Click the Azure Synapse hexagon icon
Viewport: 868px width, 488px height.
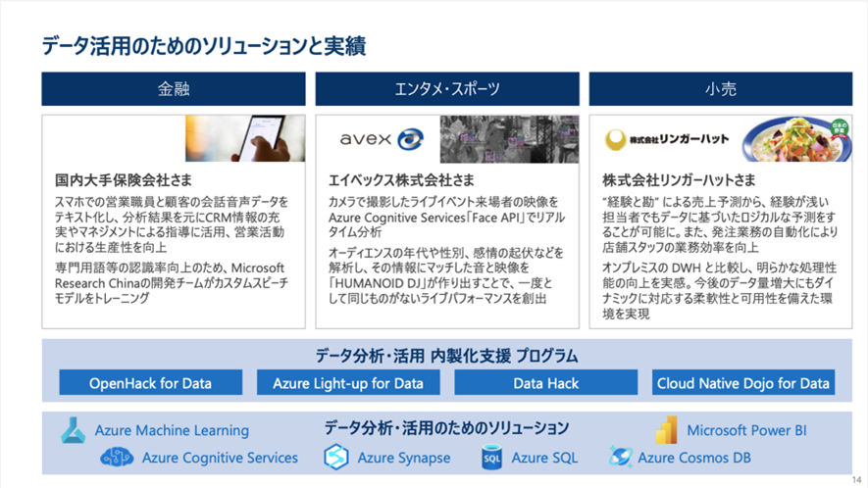pyautogui.click(x=336, y=457)
